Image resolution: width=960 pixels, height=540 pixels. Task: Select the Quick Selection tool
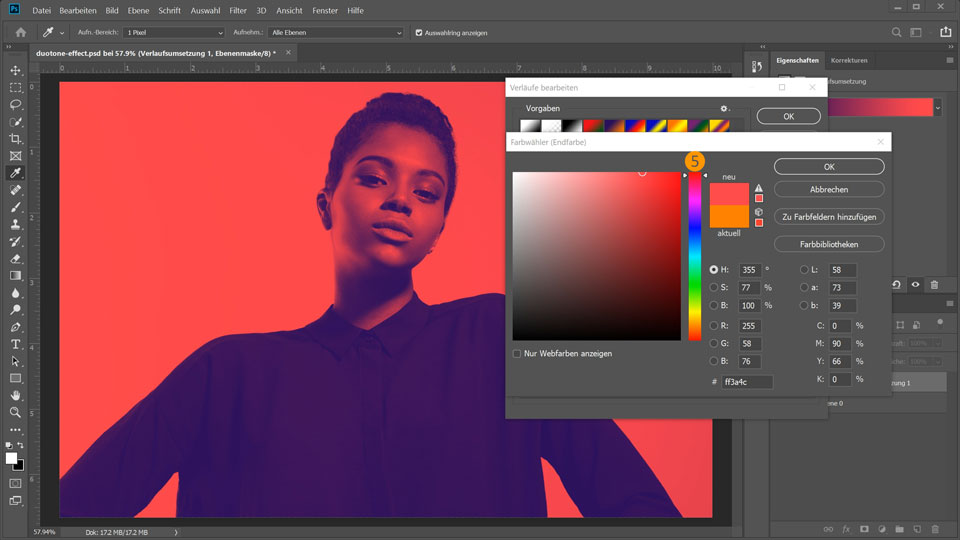click(x=16, y=122)
